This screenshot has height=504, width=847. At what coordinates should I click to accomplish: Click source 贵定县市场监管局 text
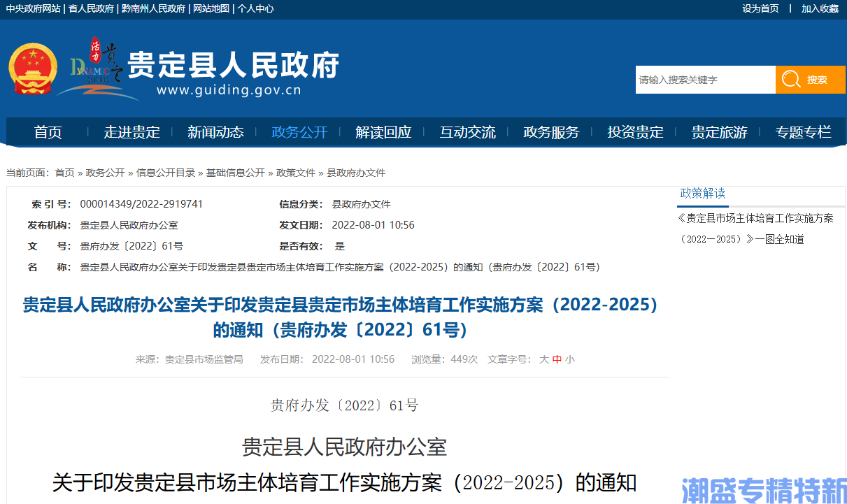point(204,359)
